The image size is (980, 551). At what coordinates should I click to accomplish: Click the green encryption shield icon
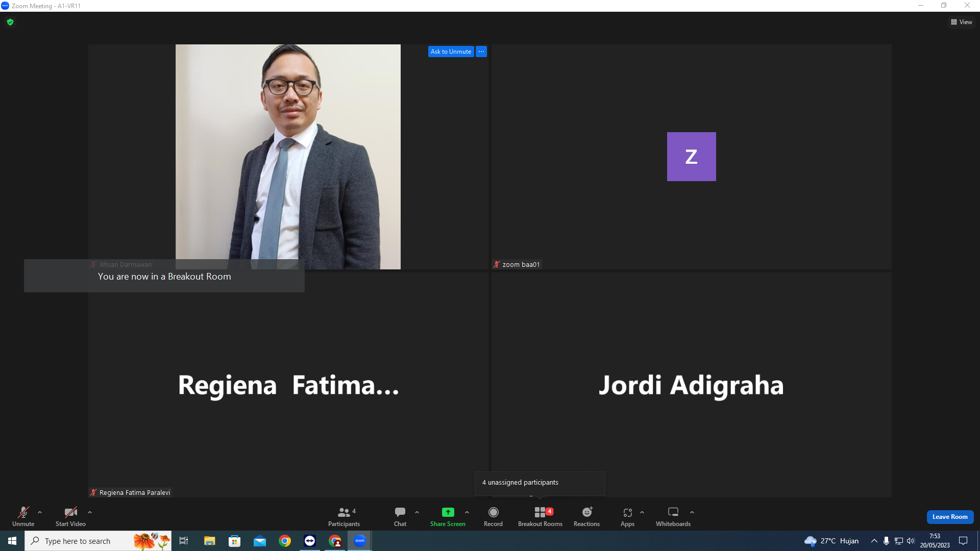[x=10, y=22]
